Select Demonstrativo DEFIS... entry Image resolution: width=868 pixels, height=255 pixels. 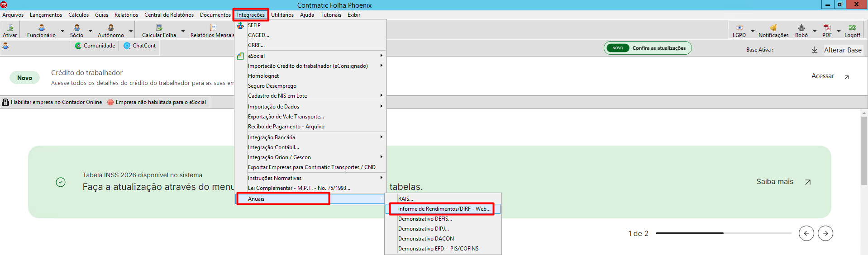443,219
